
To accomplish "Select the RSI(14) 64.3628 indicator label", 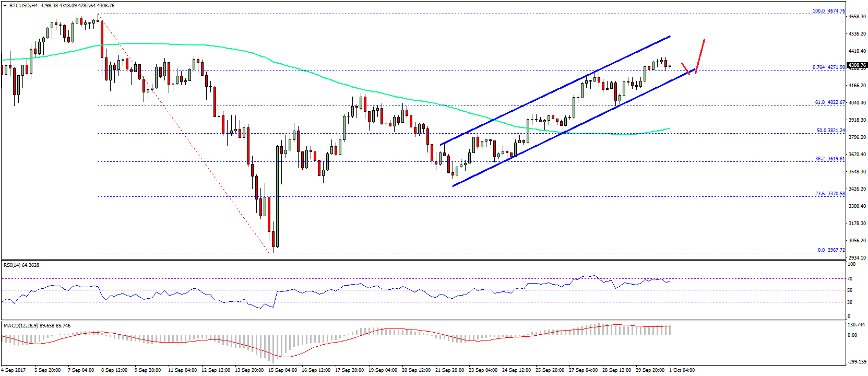I will point(21,265).
